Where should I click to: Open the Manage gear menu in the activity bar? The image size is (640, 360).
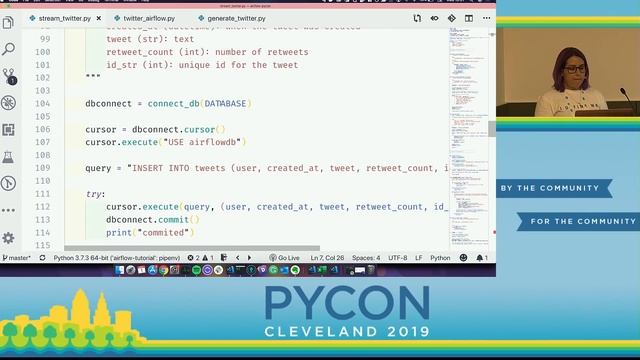point(8,238)
